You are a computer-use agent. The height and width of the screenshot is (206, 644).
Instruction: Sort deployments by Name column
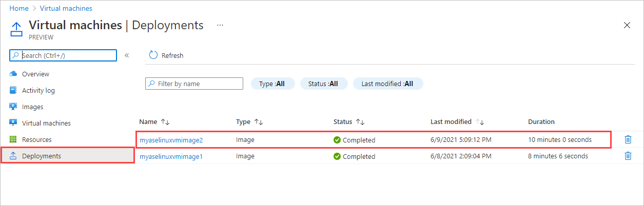point(165,122)
